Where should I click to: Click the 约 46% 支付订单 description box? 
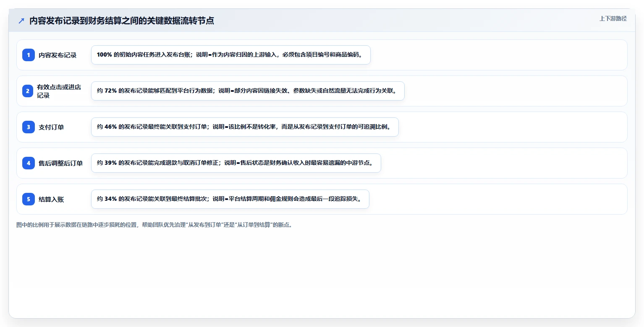click(245, 127)
